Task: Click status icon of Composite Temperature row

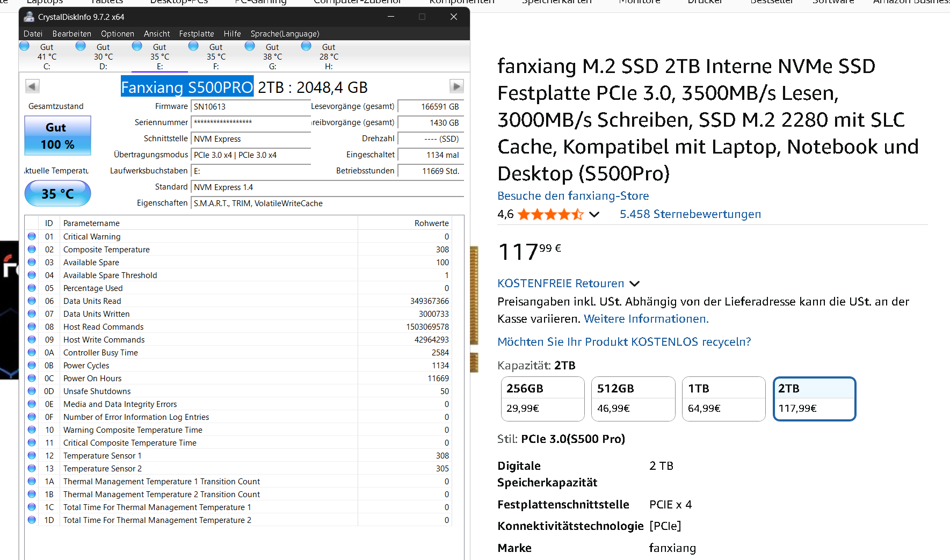Action: tap(32, 249)
